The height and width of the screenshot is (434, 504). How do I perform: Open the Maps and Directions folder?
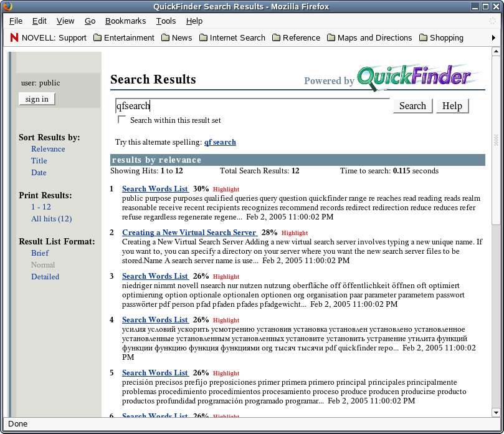pyautogui.click(x=369, y=37)
